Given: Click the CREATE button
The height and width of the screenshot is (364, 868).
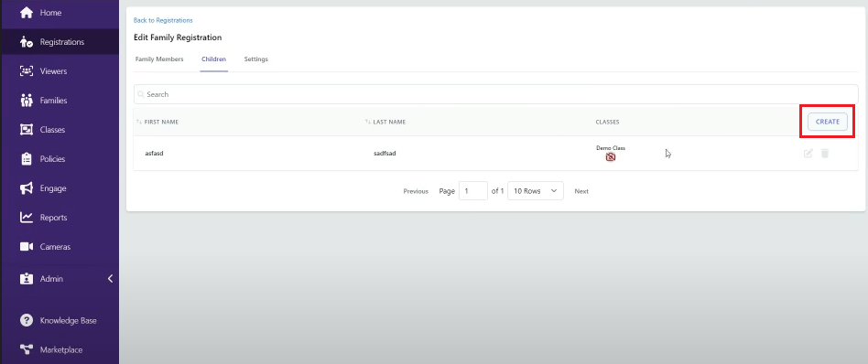Looking at the screenshot, I should [x=828, y=122].
